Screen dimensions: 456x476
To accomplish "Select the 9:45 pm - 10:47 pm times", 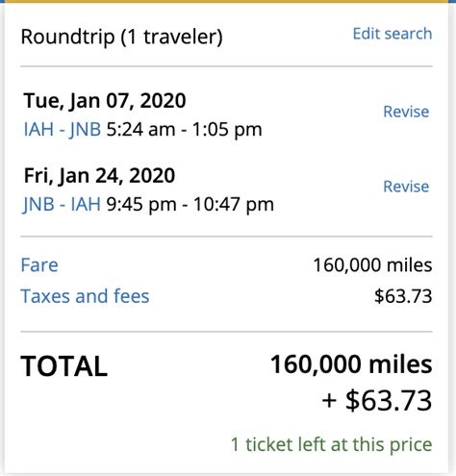I will point(190,205).
